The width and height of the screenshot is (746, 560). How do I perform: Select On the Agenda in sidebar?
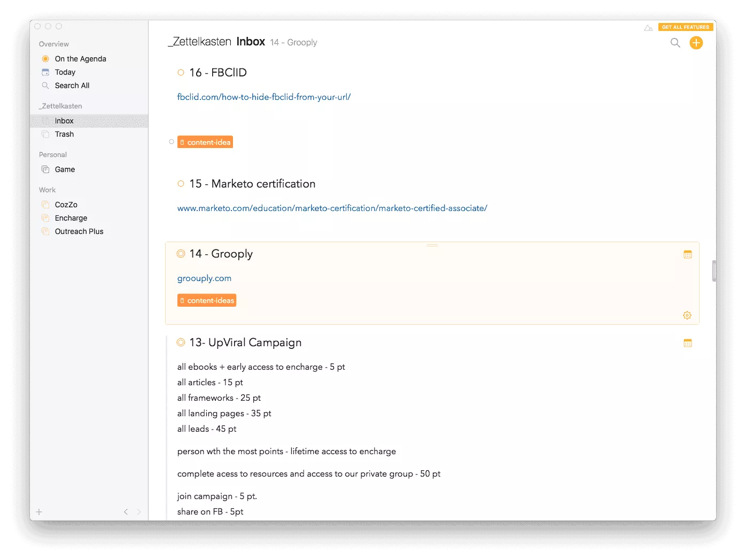(80, 59)
